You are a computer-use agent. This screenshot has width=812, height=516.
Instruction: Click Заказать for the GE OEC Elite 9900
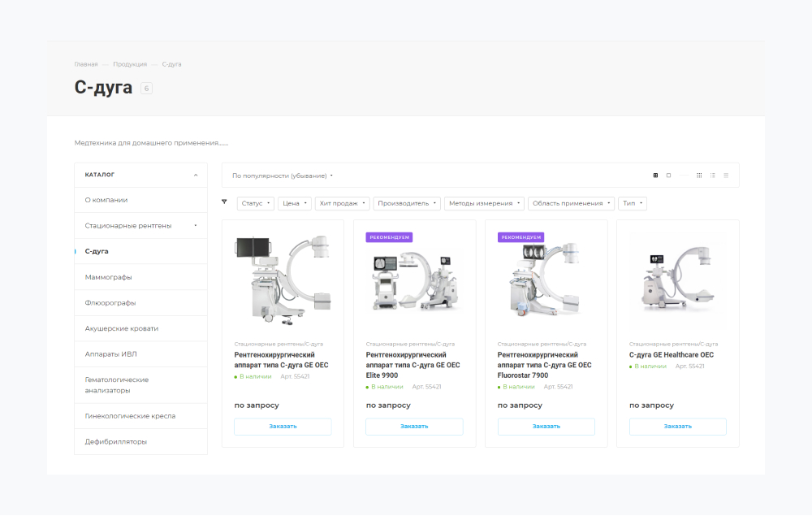tap(414, 427)
